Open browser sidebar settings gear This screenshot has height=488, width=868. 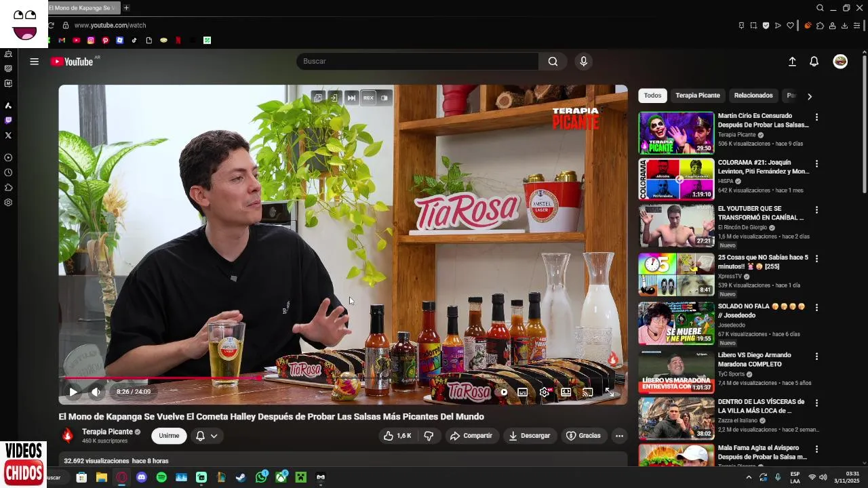pyautogui.click(x=8, y=202)
